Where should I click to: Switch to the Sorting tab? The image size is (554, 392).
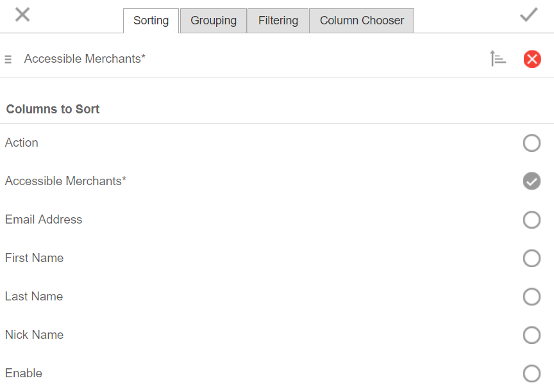151,20
